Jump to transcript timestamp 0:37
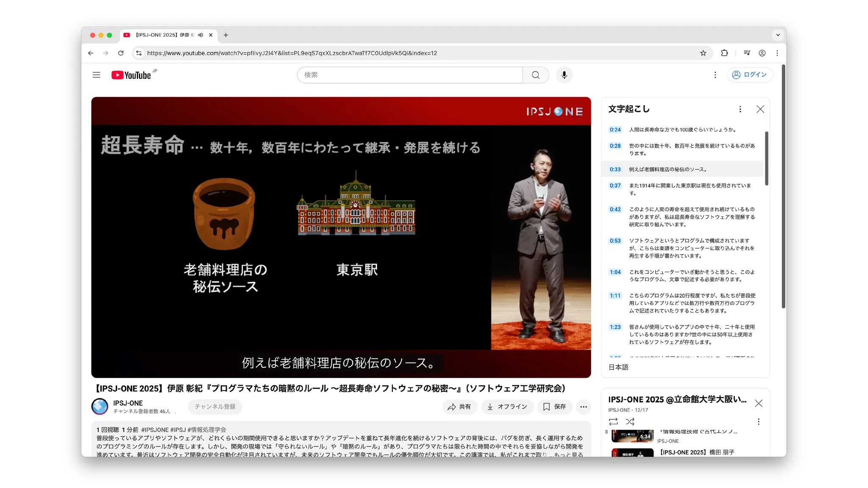Viewport: 868px width, 488px height. [615, 186]
